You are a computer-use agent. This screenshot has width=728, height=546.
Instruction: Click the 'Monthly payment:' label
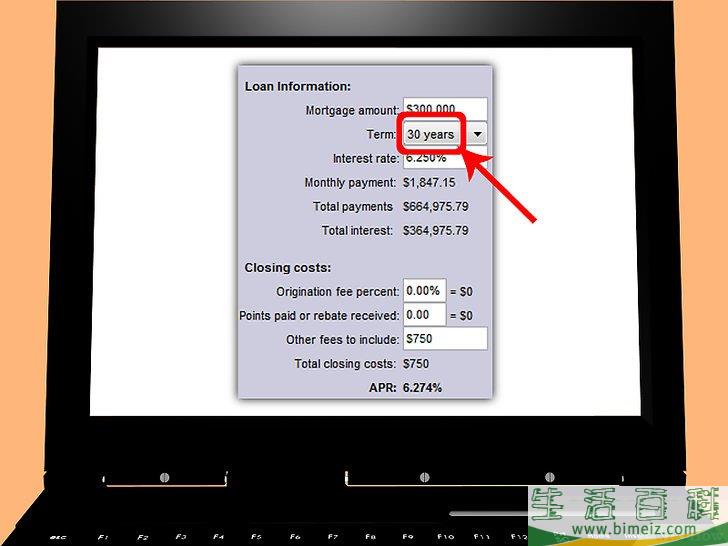click(351, 182)
